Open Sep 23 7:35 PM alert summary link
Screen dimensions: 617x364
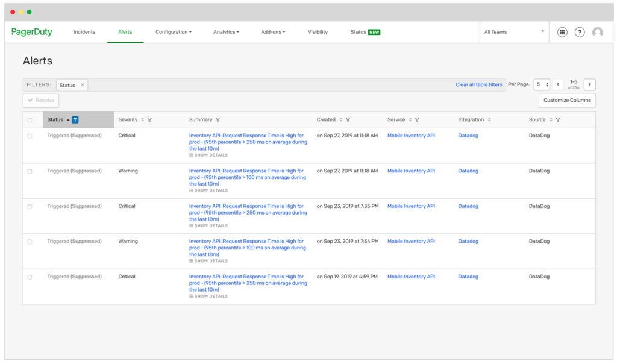point(248,213)
